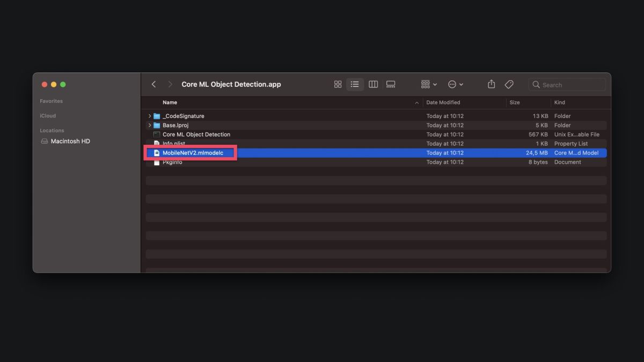This screenshot has width=644, height=362.
Task: Expand the Base.lproj folder
Action: pos(150,125)
